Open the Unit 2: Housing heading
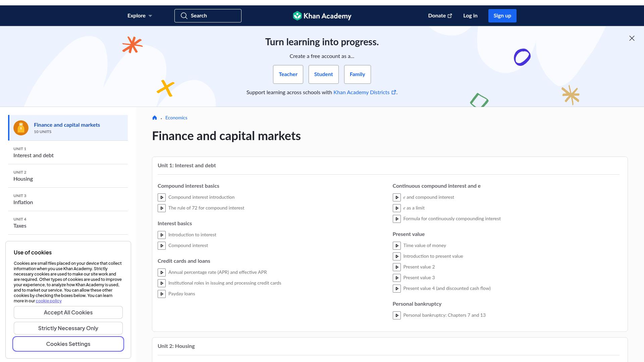Image resolution: width=644 pixels, height=362 pixels. click(176, 346)
